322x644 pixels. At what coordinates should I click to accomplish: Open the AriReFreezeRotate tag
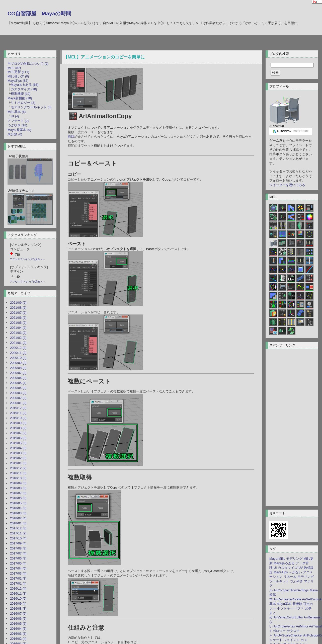coord(287,599)
